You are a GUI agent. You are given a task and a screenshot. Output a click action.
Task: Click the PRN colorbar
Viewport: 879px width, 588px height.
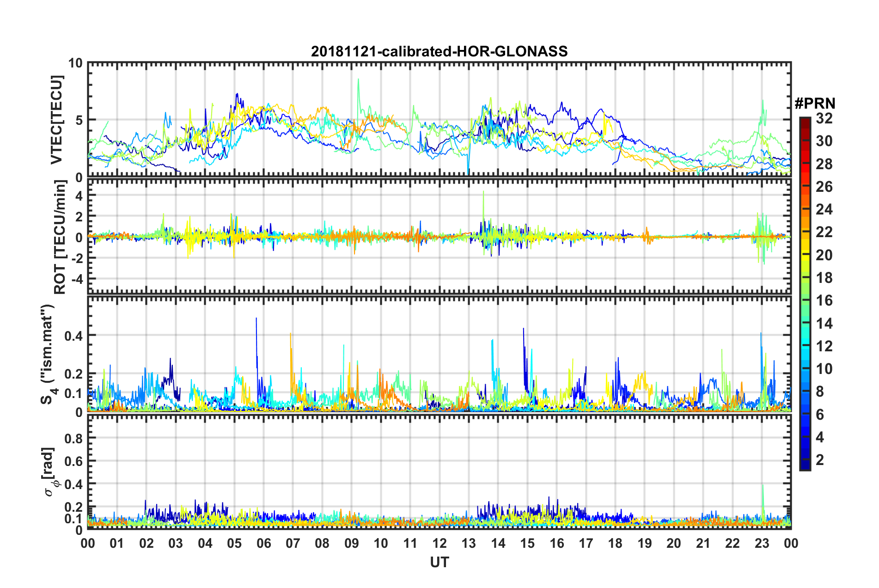click(805, 294)
